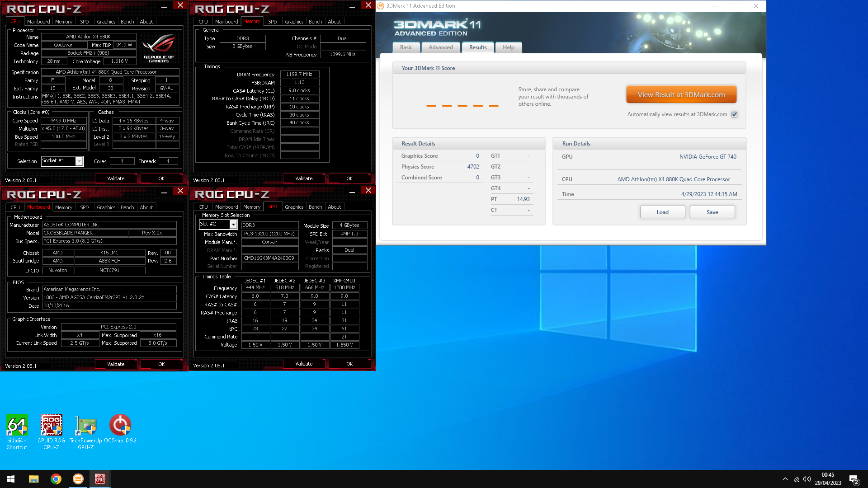
Task: Minimize the Mainboard tab CPU-Z window
Action: 164,192
